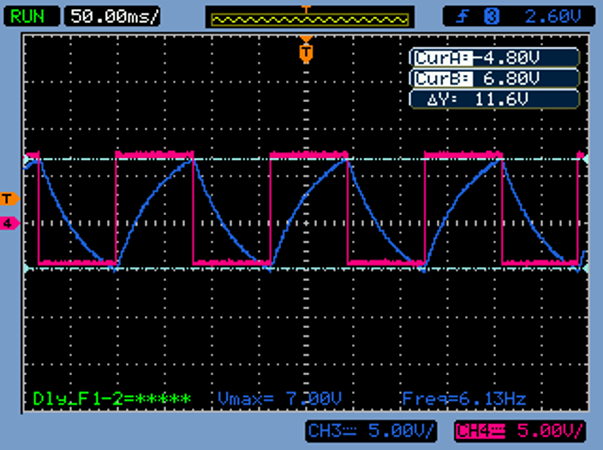Select the CurA -4.80V cursor readout
The height and width of the screenshot is (450, 603).
pos(494,58)
